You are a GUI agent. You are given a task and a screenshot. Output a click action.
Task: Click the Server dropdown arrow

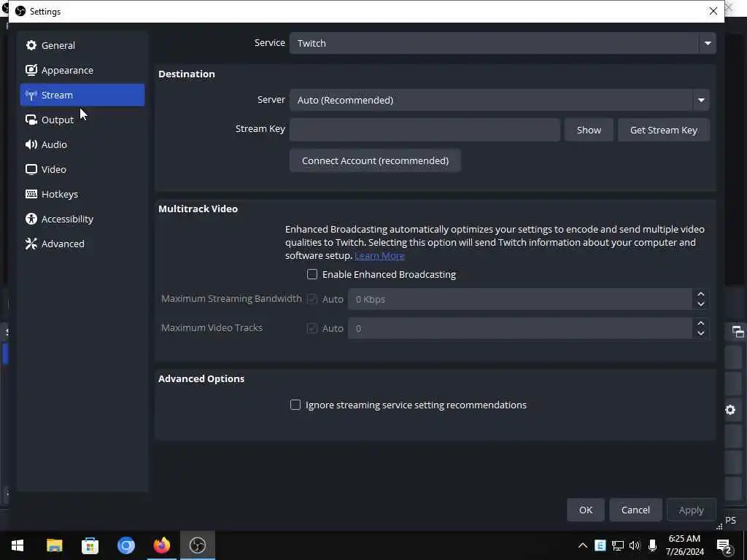click(701, 100)
